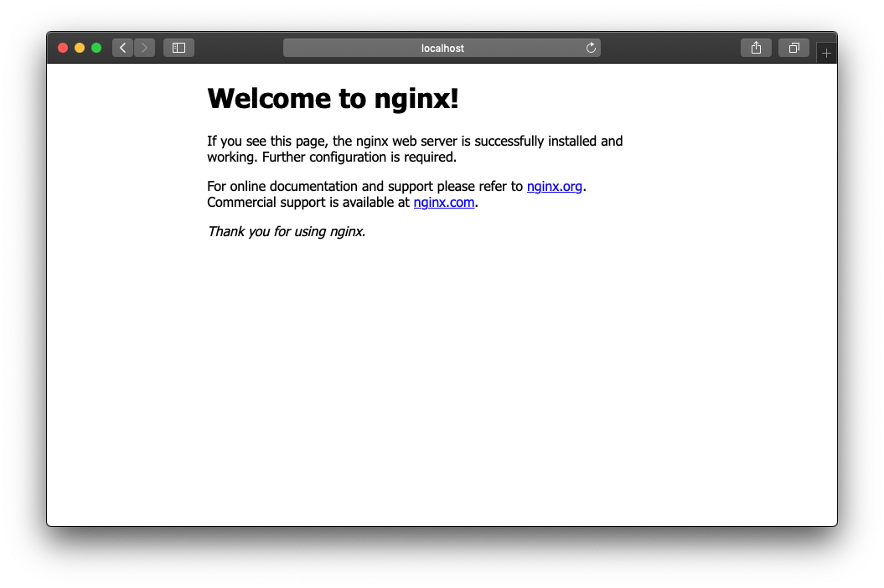The height and width of the screenshot is (588, 884).
Task: Click the "Welcome to nginx!" heading
Action: [x=333, y=98]
